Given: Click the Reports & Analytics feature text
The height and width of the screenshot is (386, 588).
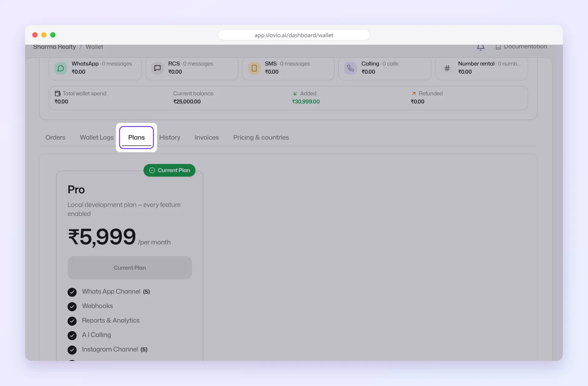Looking at the screenshot, I should point(111,320).
